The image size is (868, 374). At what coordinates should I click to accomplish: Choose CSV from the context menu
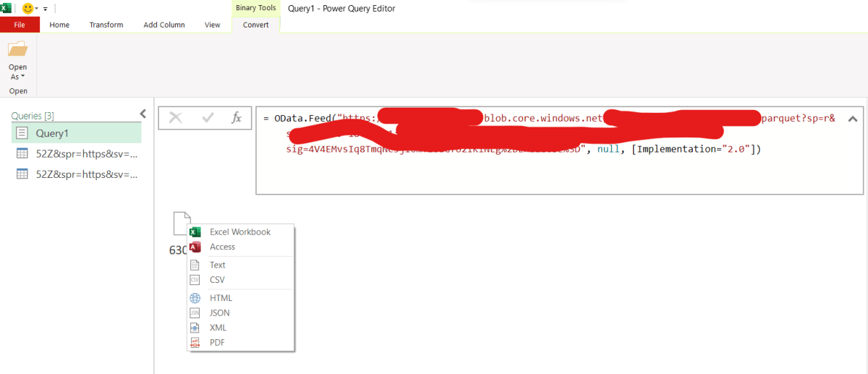(x=240, y=279)
